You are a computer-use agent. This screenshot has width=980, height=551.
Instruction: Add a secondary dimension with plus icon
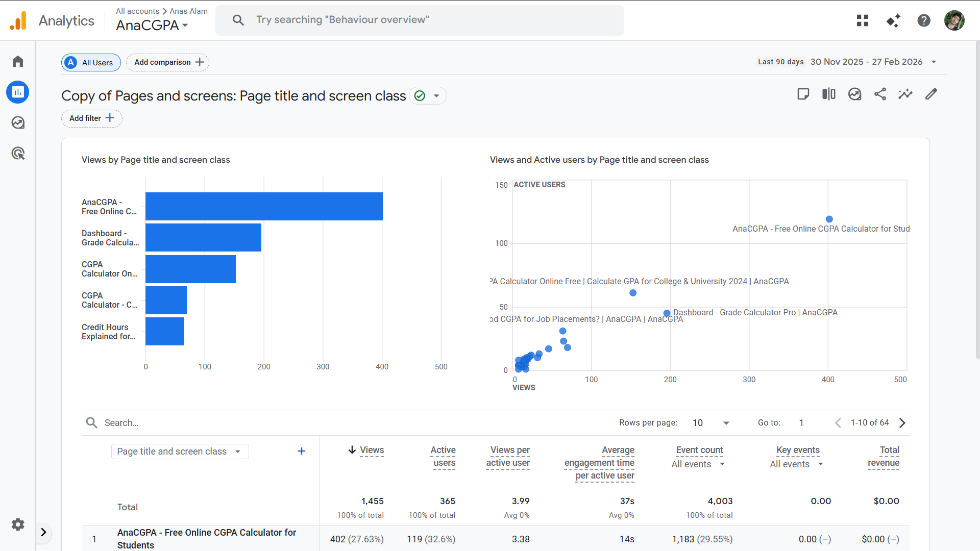pos(302,451)
